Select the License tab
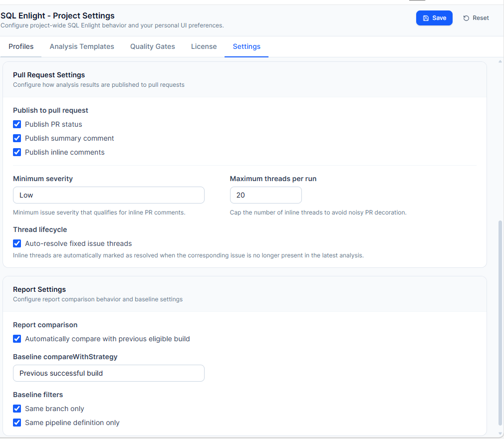The width and height of the screenshot is (504, 439). pyautogui.click(x=204, y=46)
